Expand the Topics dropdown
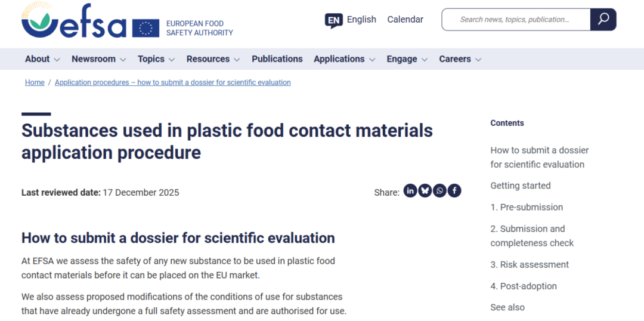The height and width of the screenshot is (321, 644). pos(156,59)
